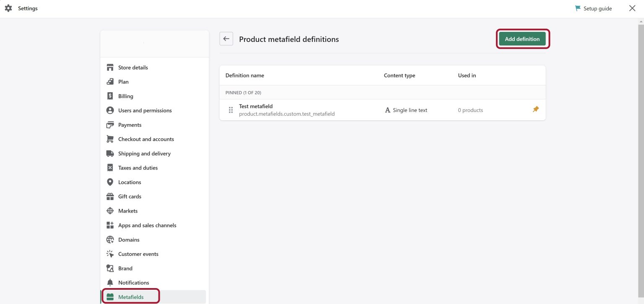Click the Notifications bell icon
The height and width of the screenshot is (304, 644).
tap(110, 282)
